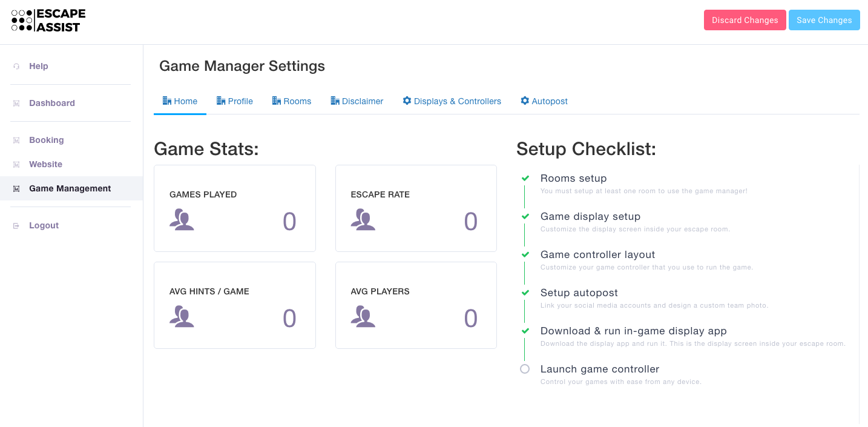Image resolution: width=868 pixels, height=427 pixels.
Task: Click the Discard Changes button
Action: pyautogui.click(x=745, y=20)
